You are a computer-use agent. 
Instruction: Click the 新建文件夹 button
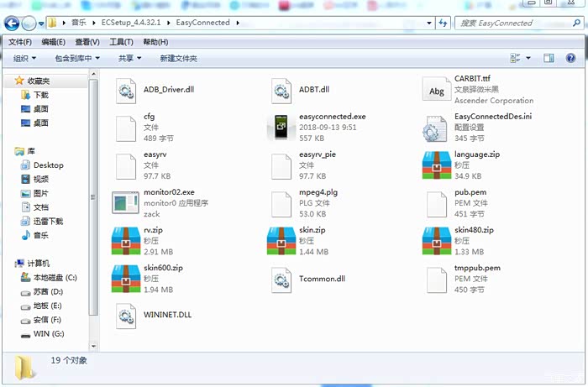click(178, 59)
